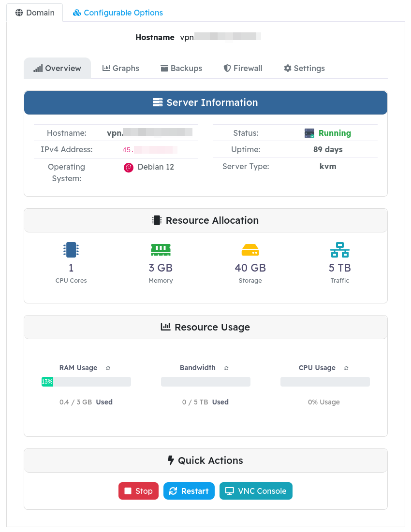Click the server icon in Server Information header

pos(158,102)
